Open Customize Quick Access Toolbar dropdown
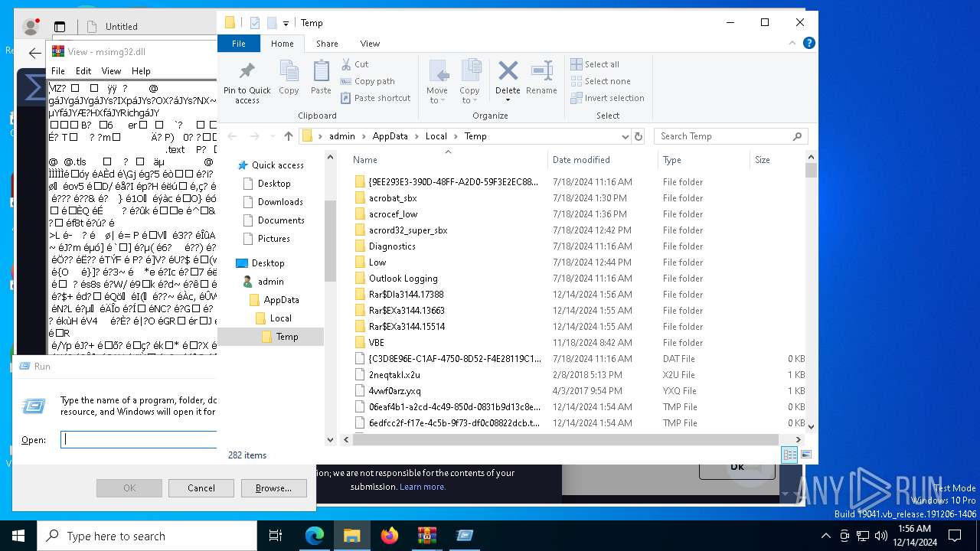The width and height of the screenshot is (980, 551). (286, 23)
